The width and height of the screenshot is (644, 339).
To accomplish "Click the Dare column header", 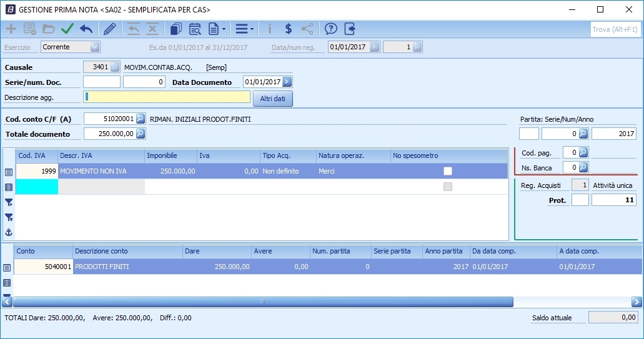I will coord(217,251).
